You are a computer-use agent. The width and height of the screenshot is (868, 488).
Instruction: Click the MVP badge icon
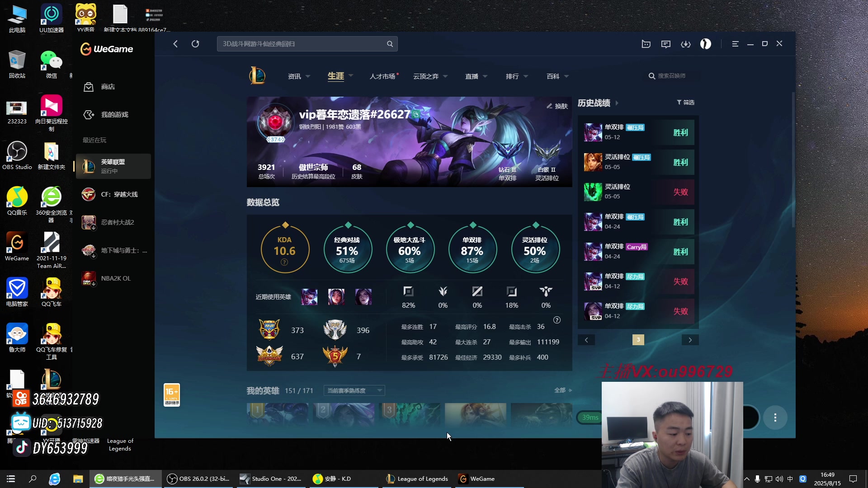[269, 329]
